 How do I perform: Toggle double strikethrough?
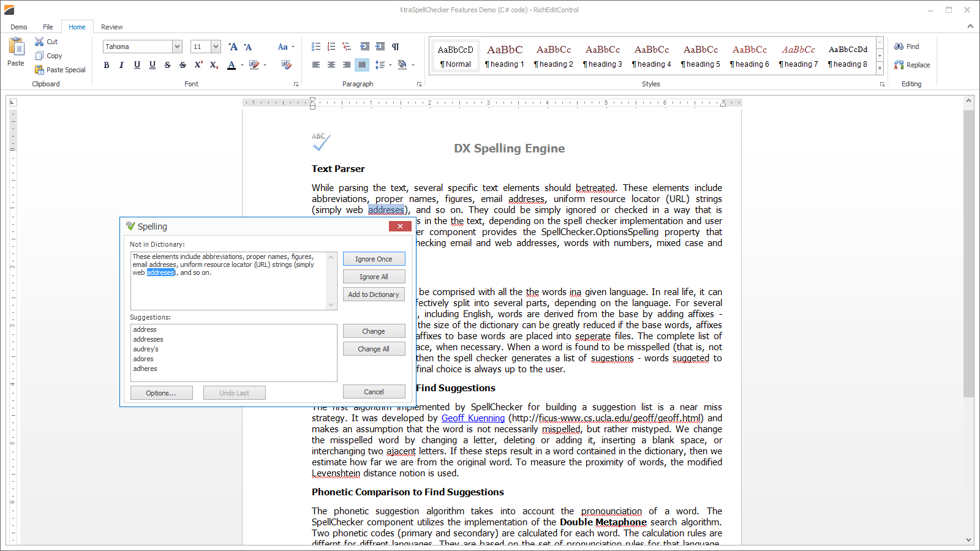tap(183, 65)
